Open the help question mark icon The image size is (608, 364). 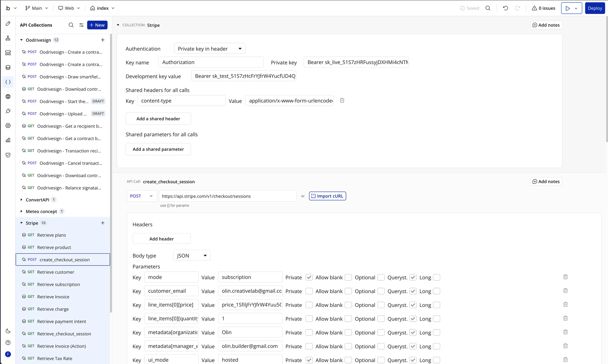(x=8, y=343)
